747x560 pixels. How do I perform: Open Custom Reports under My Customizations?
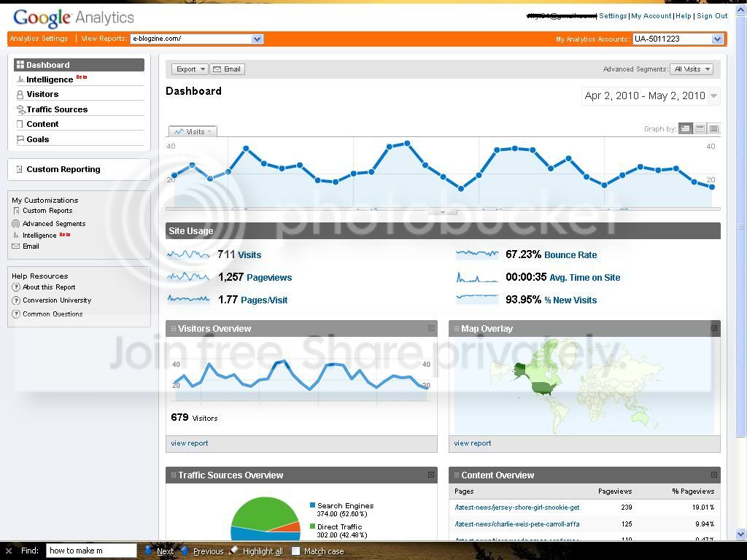tap(47, 211)
